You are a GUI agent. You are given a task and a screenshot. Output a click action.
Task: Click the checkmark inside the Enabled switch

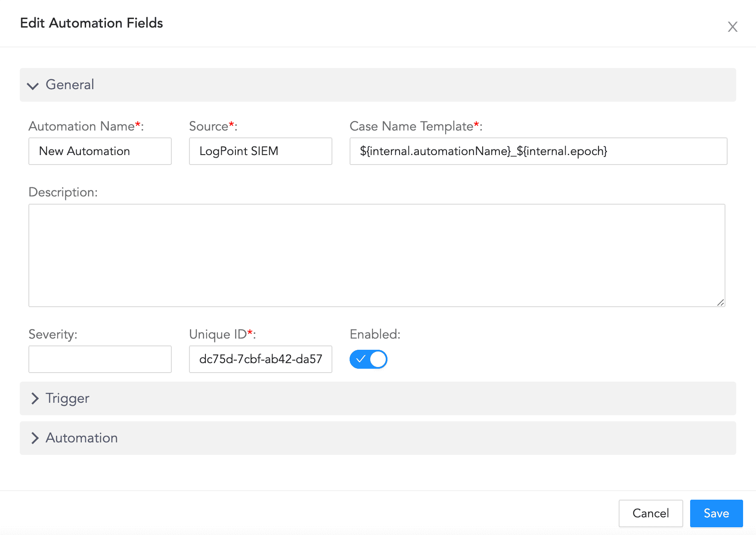tap(361, 359)
